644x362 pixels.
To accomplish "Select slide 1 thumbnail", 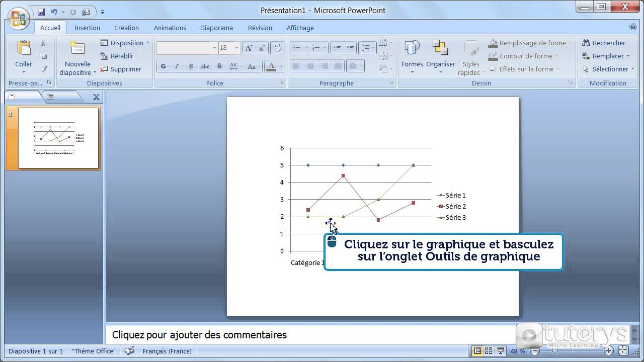I will click(58, 138).
